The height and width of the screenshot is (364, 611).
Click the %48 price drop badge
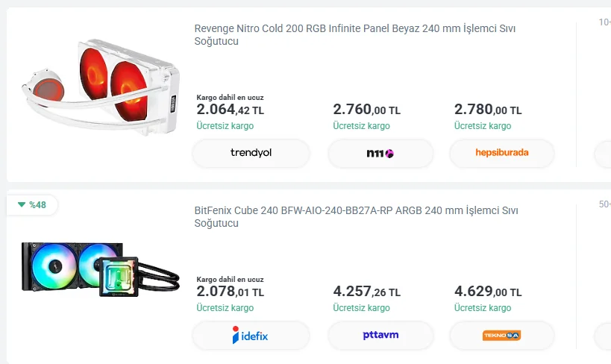(32, 204)
